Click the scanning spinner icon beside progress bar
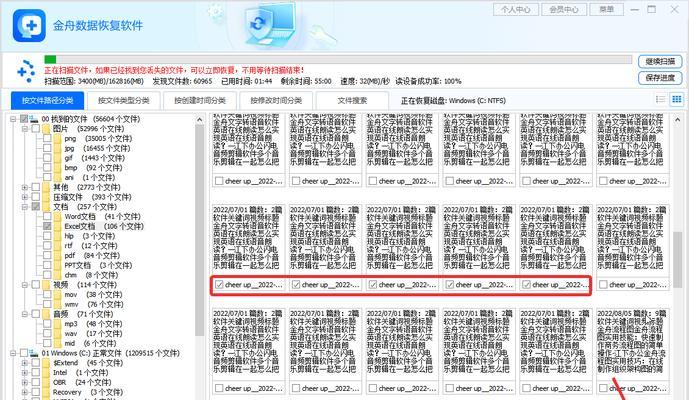This screenshot has height=400, width=689. click(x=25, y=71)
